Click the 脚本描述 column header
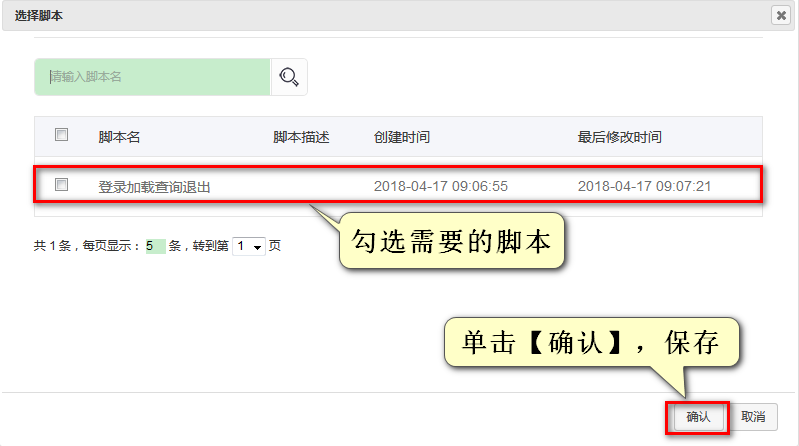799x446 pixels. (x=301, y=137)
